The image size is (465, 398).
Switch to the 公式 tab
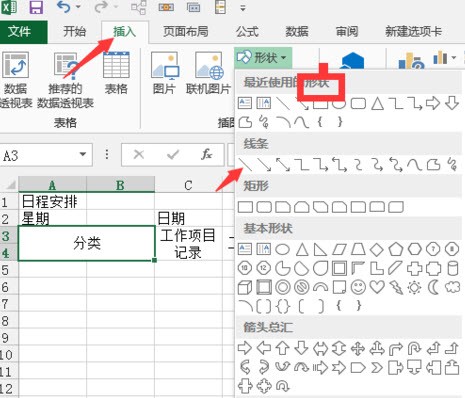[247, 32]
